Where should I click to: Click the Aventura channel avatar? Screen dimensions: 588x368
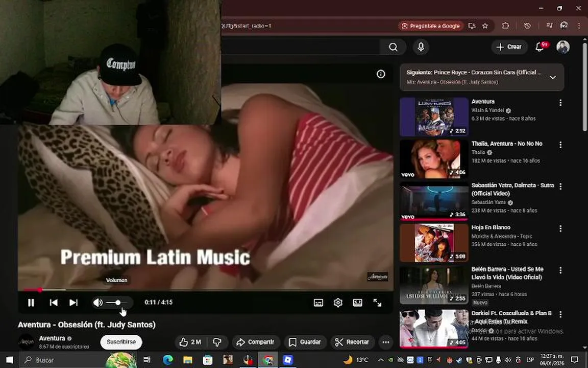(26, 342)
